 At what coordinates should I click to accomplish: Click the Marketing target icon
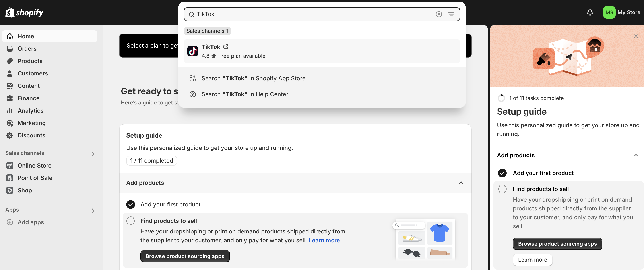click(10, 123)
